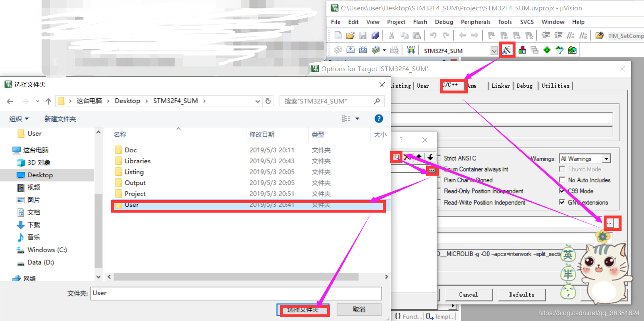Click the 搜索 STM32F4_SUM search box
The width and height of the screenshot is (644, 321).
pyautogui.click(x=332, y=101)
